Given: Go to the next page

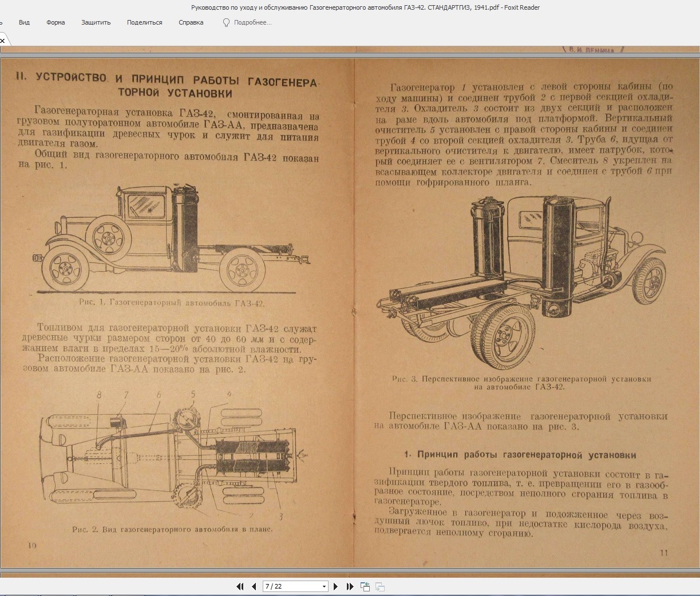Looking at the screenshot, I should pos(336,586).
